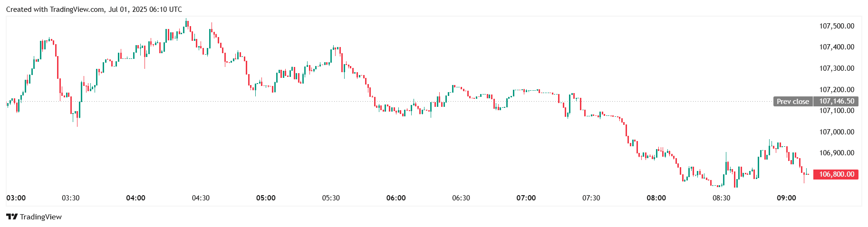868x227 pixels.
Task: Click the 07:30 time axis label
Action: click(591, 198)
